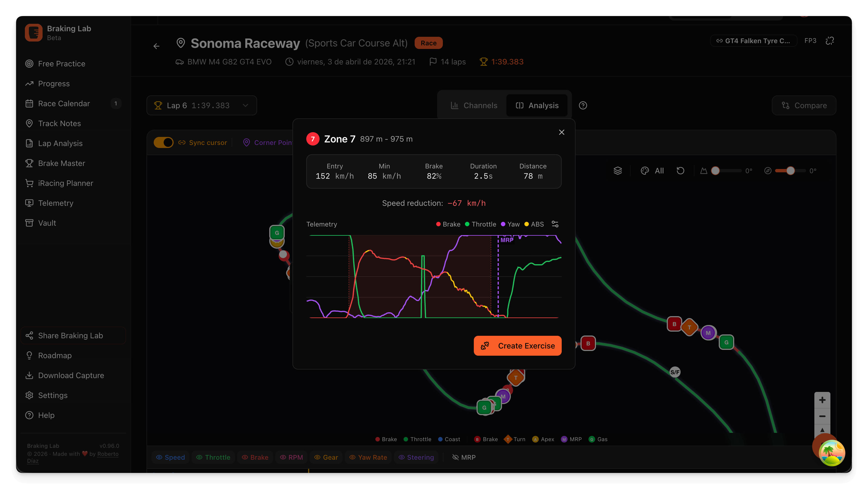
Task: Open the GT4 Falken Tyre series link
Action: click(x=754, y=40)
